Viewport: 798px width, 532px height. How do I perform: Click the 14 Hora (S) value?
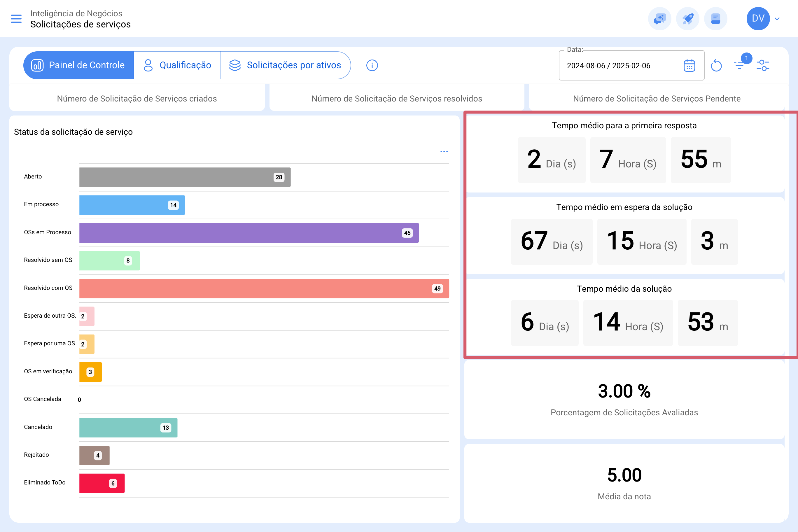(628, 323)
